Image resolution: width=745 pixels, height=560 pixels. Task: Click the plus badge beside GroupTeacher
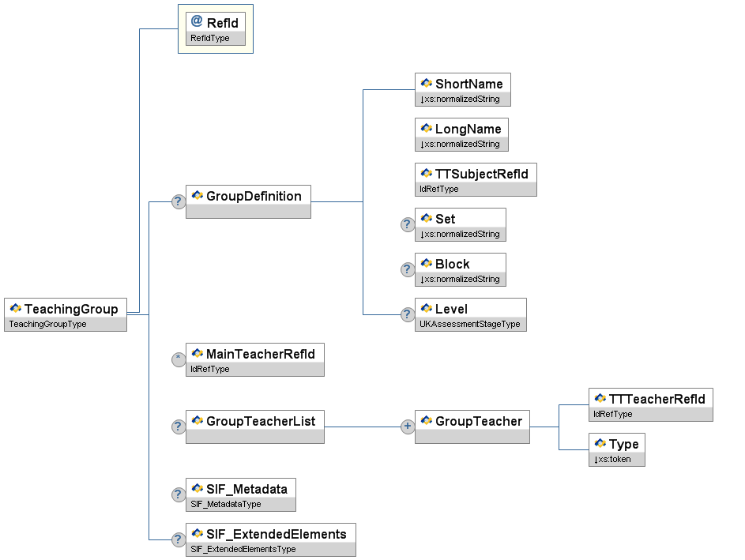(408, 427)
